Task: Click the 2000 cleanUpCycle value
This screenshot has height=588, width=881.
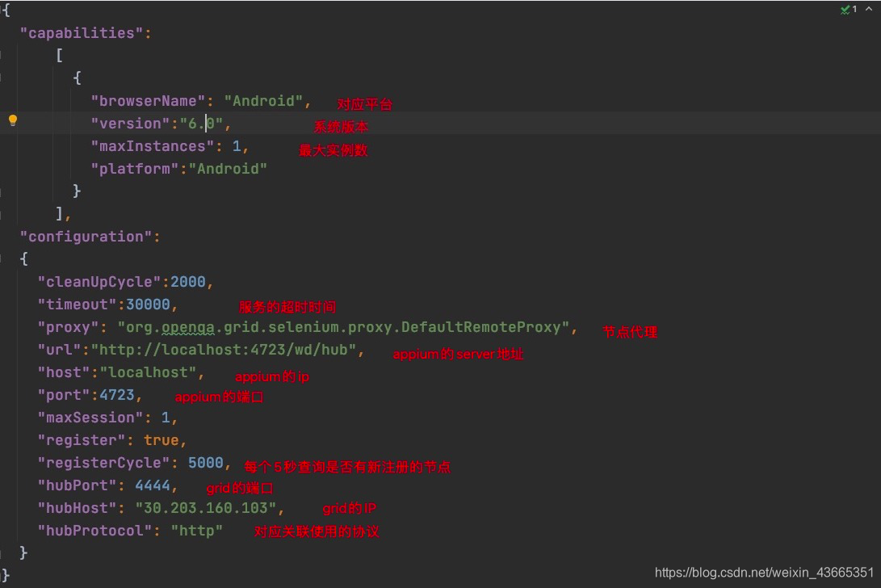Action: [188, 282]
